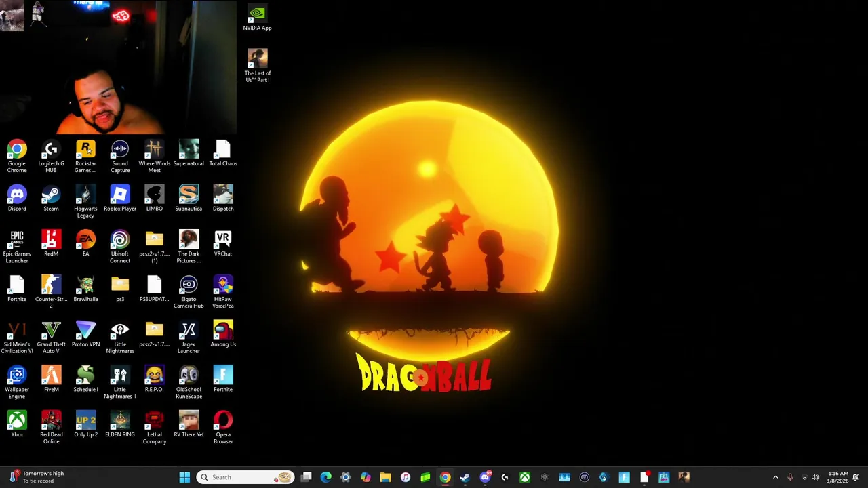Select The Dark Pictures desktop icon
Screen dimensions: 868x488
(x=189, y=247)
